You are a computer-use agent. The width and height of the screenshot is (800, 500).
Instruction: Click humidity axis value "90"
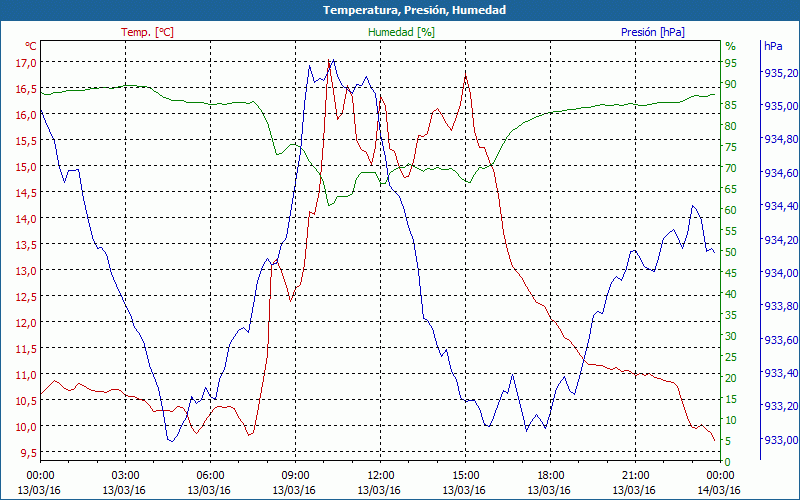(x=731, y=84)
